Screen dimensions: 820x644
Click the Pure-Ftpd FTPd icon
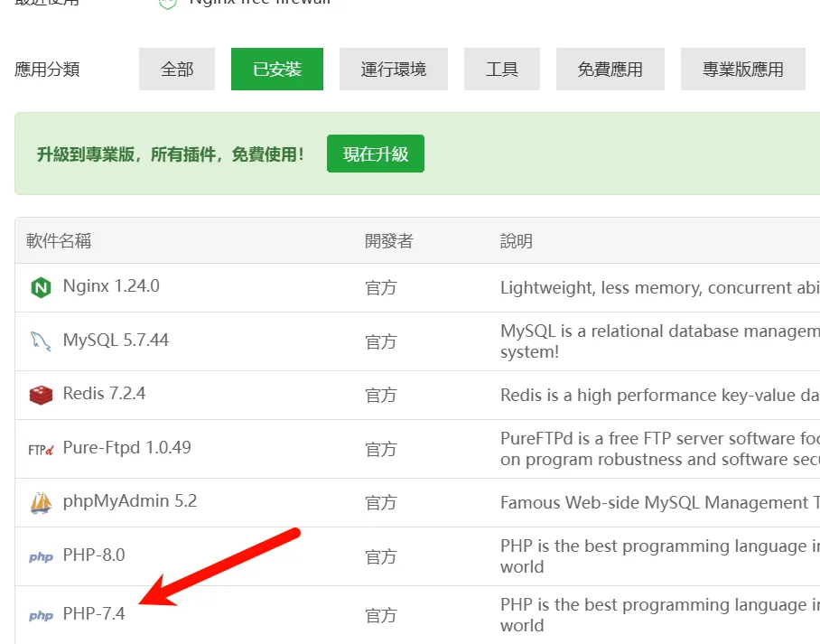point(41,450)
